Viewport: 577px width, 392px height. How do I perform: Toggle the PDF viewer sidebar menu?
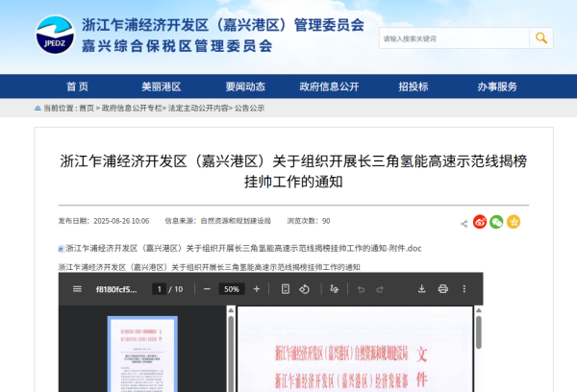[77, 289]
